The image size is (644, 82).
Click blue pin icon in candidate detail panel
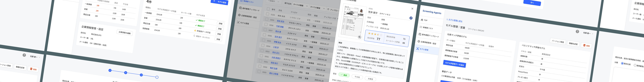click(411, 18)
